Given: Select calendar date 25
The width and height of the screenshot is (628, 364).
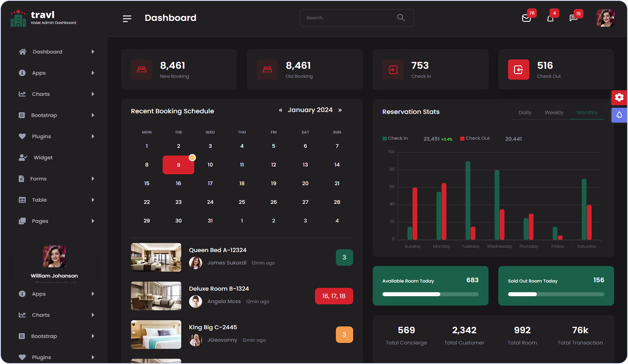Looking at the screenshot, I should [x=242, y=202].
